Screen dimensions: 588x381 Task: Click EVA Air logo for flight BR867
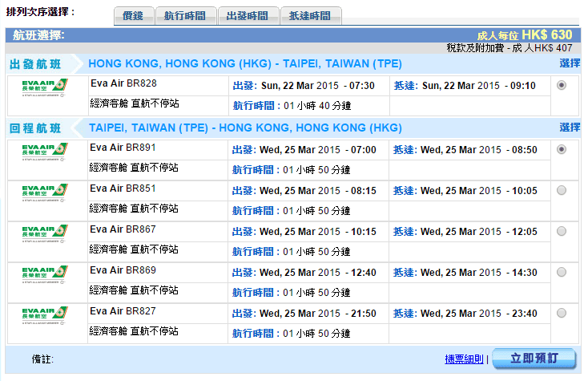(45, 233)
